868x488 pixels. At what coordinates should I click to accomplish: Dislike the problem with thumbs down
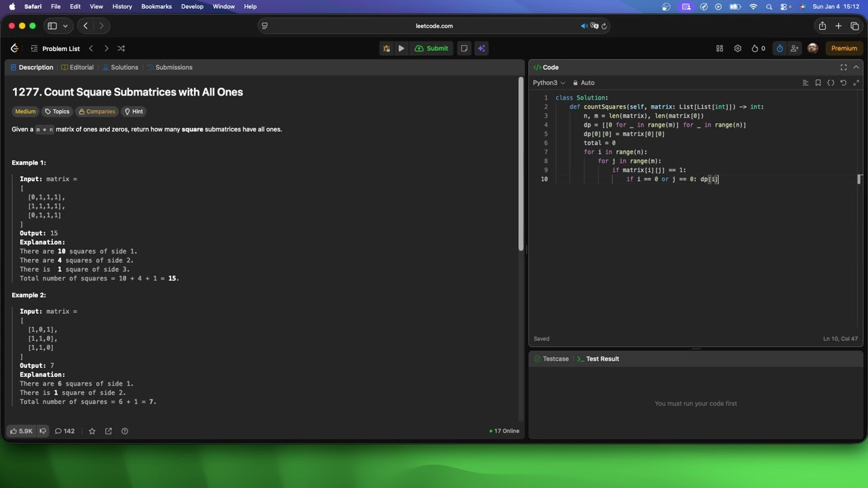pos(43,431)
